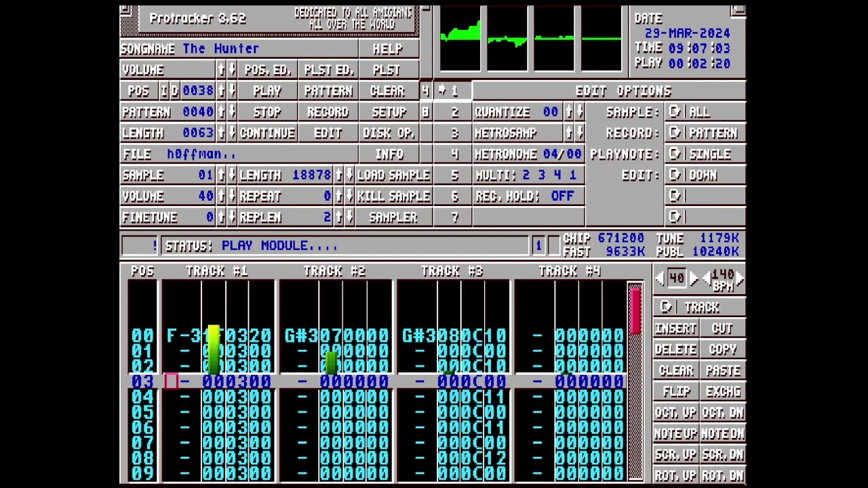Raise the QUANTIZE value with up arrow
The height and width of the screenshot is (488, 868).
tap(568, 112)
